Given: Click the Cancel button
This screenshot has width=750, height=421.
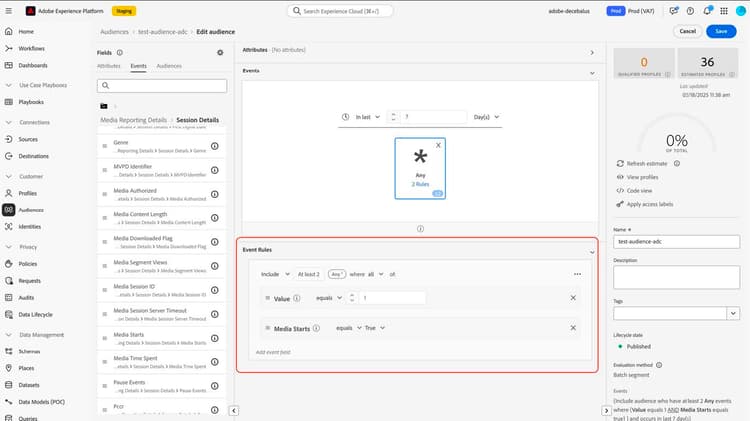Looking at the screenshot, I should [687, 31].
